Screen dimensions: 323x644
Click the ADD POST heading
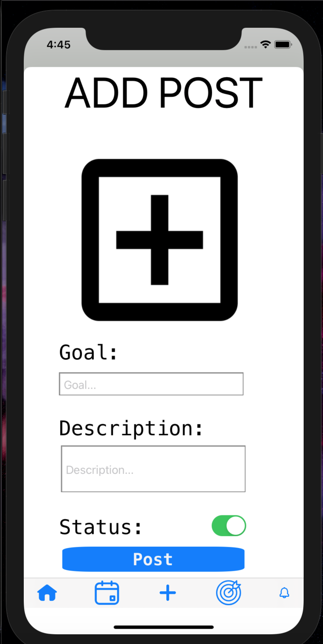163,93
